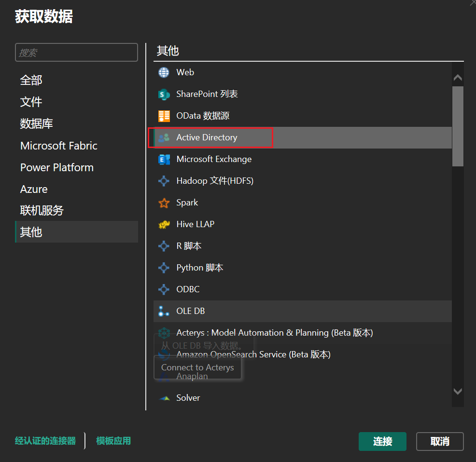Click the 取消 cancel button
Image resolution: width=476 pixels, height=462 pixels.
pos(440,441)
